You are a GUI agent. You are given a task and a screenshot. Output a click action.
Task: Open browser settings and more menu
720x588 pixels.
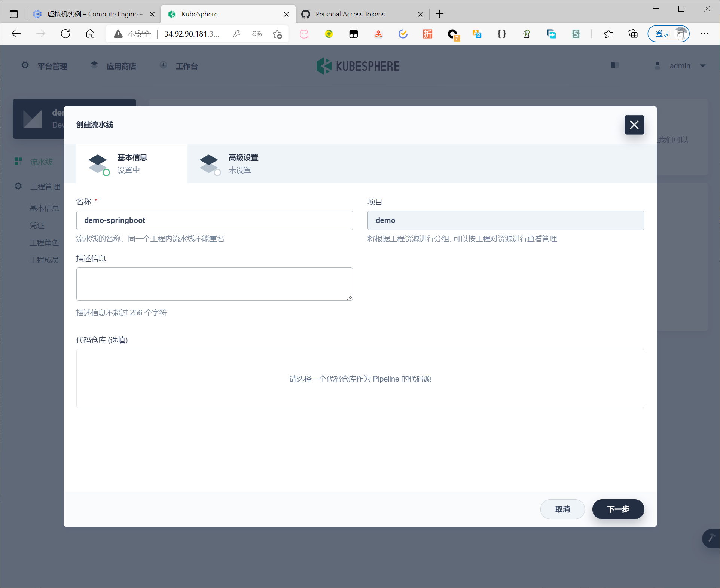[704, 34]
